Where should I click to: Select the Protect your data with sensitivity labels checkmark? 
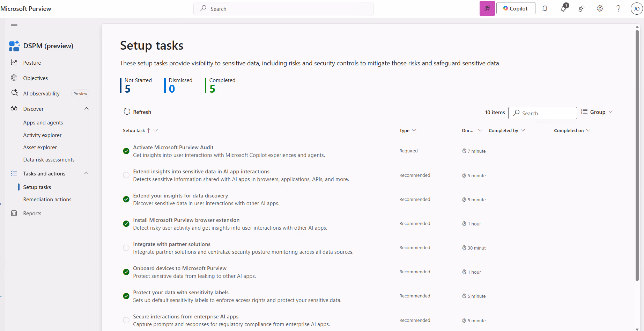click(126, 296)
